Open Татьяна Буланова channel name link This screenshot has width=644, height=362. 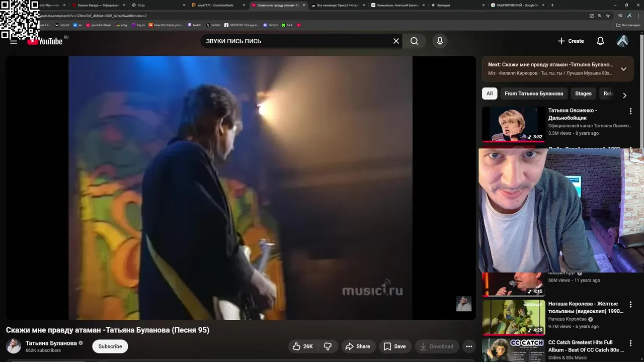(x=51, y=343)
